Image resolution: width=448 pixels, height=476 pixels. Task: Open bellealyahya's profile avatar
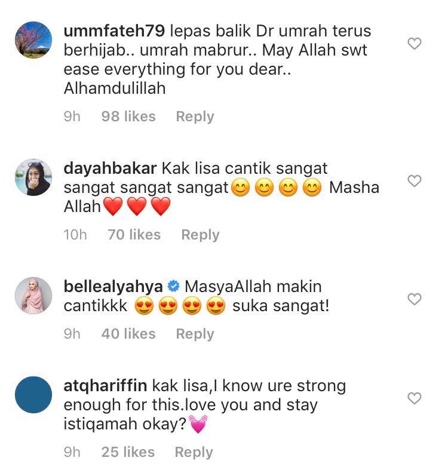(x=33, y=296)
